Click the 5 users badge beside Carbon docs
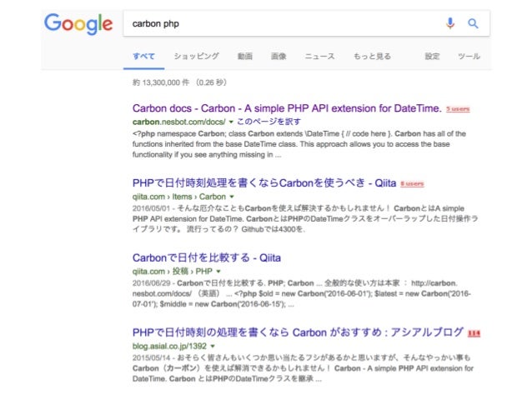Viewport: 532px width, 400px height. point(458,109)
